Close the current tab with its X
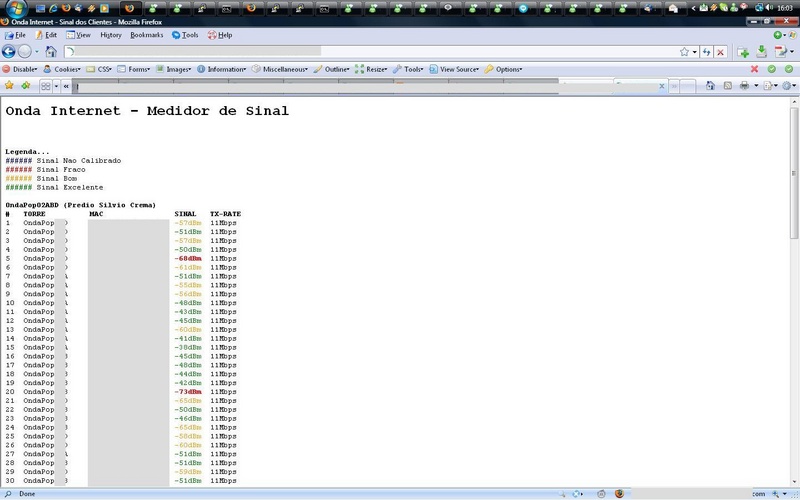Viewport: 800px width, 500px height. pos(662,86)
